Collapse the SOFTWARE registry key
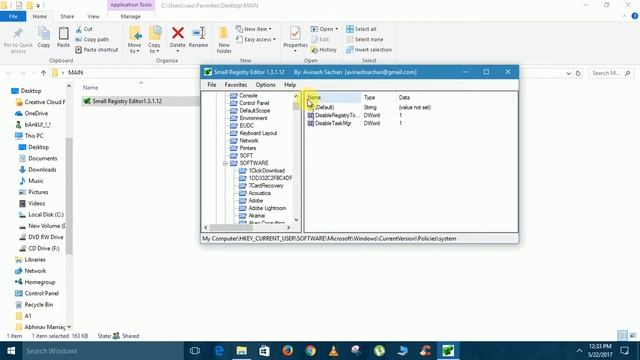This screenshot has width=640, height=360. (225, 163)
